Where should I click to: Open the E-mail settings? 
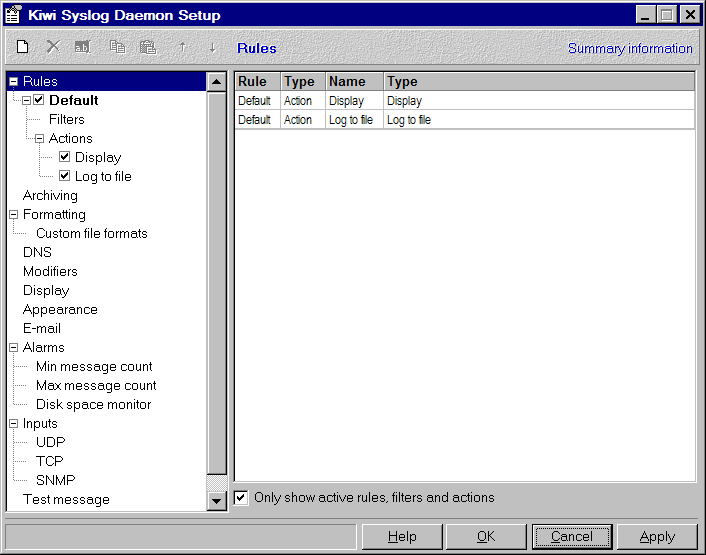coord(42,328)
